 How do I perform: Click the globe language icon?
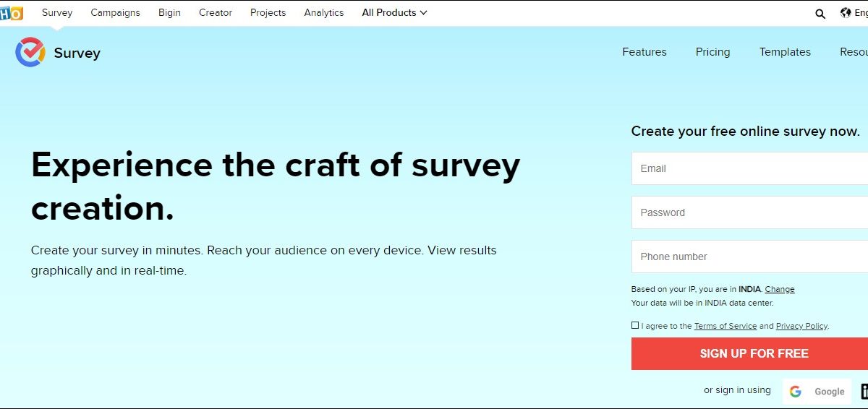[846, 13]
